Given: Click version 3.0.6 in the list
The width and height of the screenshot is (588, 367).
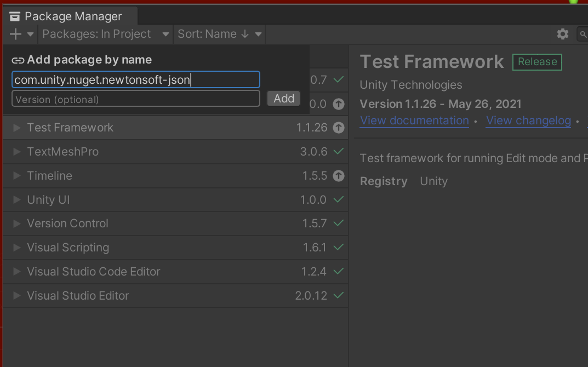Looking at the screenshot, I should 313,152.
